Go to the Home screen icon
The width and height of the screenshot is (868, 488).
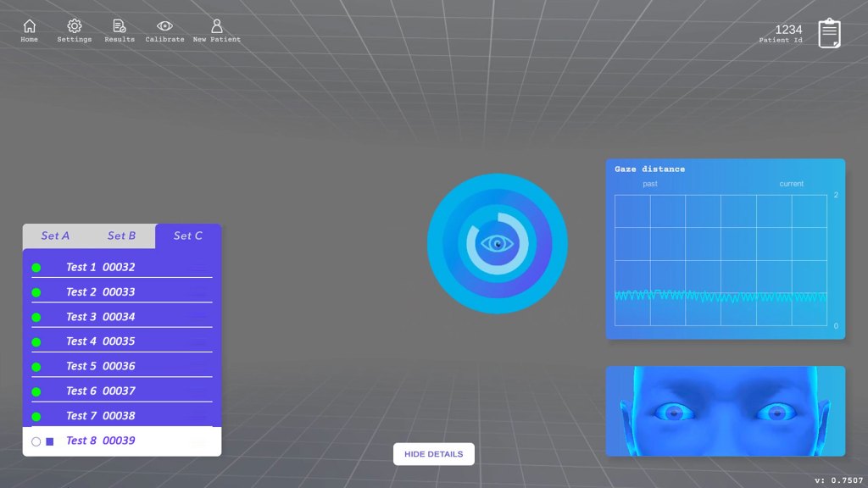(x=30, y=26)
